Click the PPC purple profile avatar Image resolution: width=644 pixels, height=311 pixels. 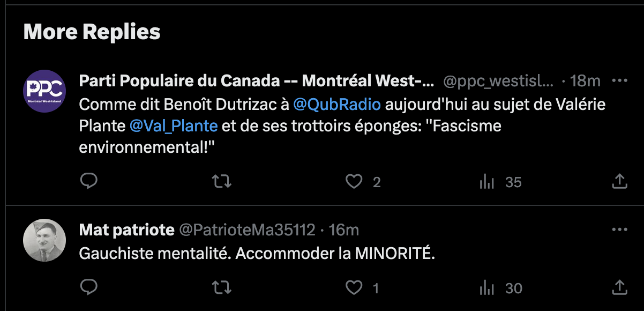click(x=44, y=91)
